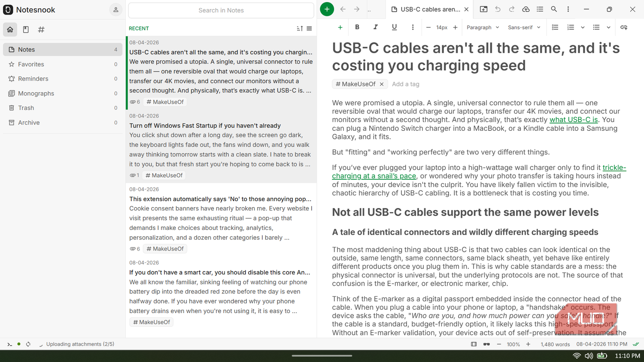The image size is (644, 362).
Task: Toggle underline formatting
Action: 394,27
